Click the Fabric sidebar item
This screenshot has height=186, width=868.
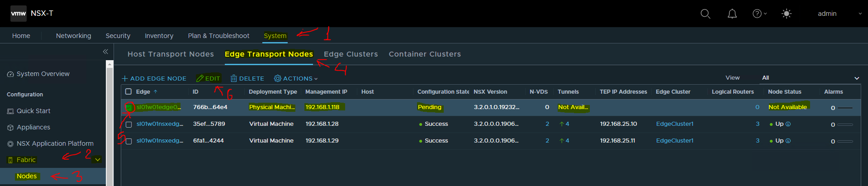(x=26, y=160)
